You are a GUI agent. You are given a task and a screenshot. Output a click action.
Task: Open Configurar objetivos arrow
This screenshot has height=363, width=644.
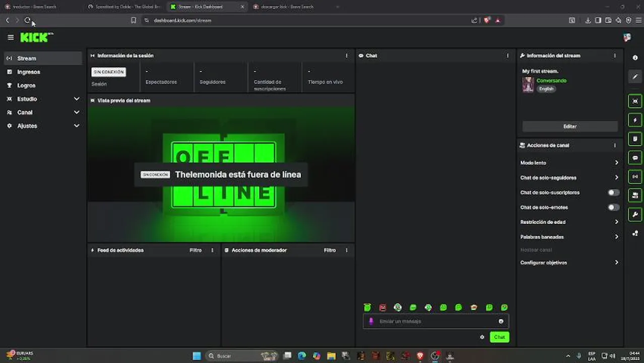[616, 263]
